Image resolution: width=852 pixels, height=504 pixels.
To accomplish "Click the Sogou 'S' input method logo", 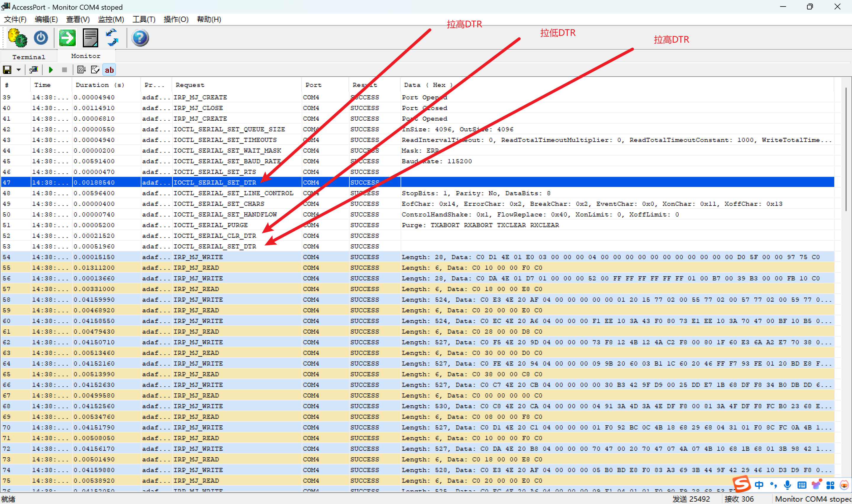I will pos(742,484).
